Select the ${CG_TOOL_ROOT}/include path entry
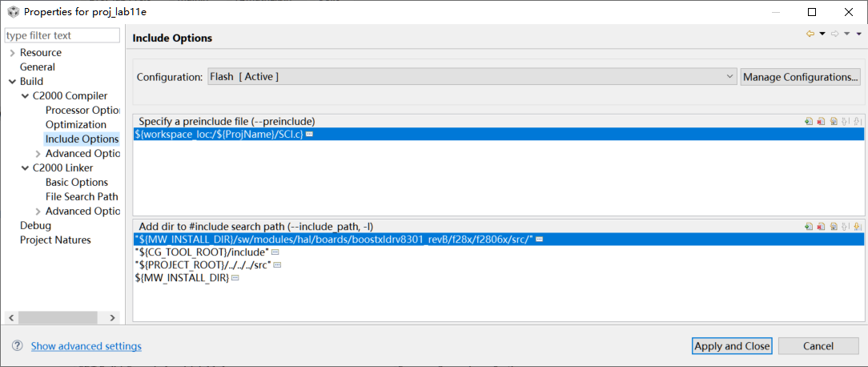The width and height of the screenshot is (868, 367). tap(203, 252)
